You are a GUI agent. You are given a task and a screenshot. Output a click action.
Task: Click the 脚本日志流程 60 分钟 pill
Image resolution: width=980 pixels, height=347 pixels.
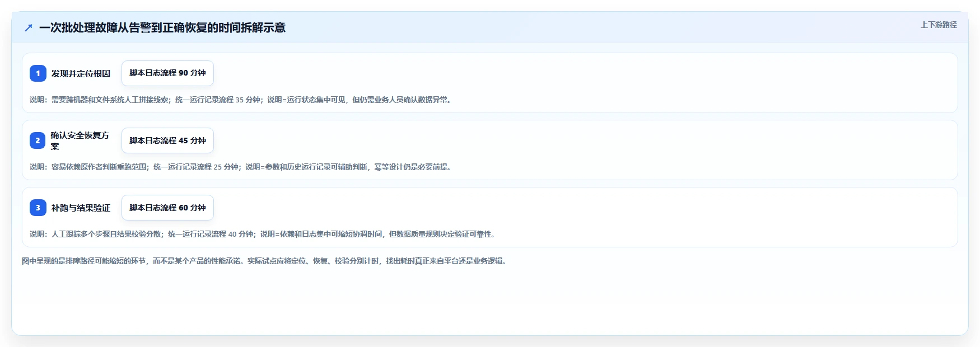pyautogui.click(x=167, y=208)
